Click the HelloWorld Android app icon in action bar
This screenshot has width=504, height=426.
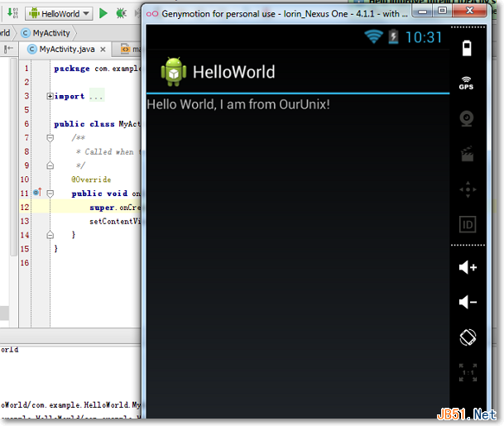(174, 72)
